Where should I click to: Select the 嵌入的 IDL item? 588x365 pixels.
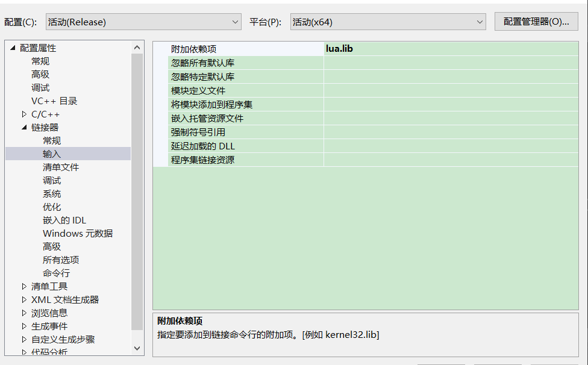[64, 220]
